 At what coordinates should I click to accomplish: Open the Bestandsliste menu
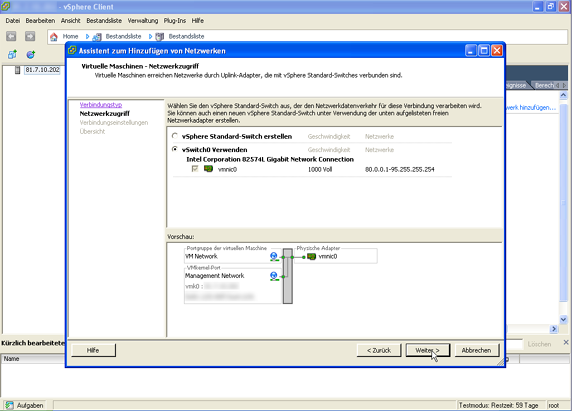(x=104, y=21)
